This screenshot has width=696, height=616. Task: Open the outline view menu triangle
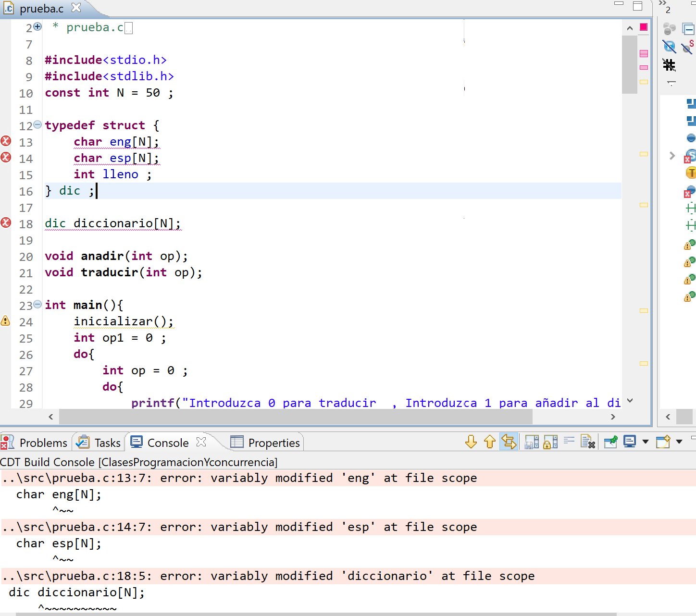point(671,83)
